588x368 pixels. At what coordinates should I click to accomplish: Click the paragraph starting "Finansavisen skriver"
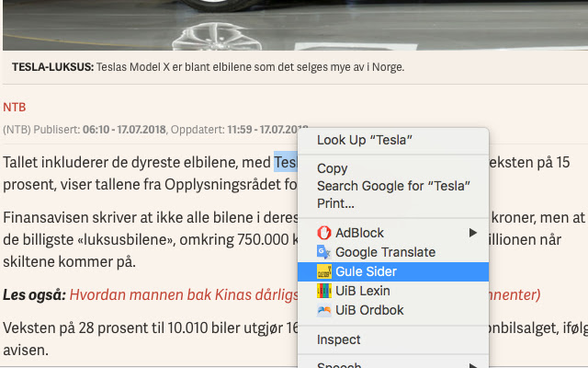coord(150,239)
